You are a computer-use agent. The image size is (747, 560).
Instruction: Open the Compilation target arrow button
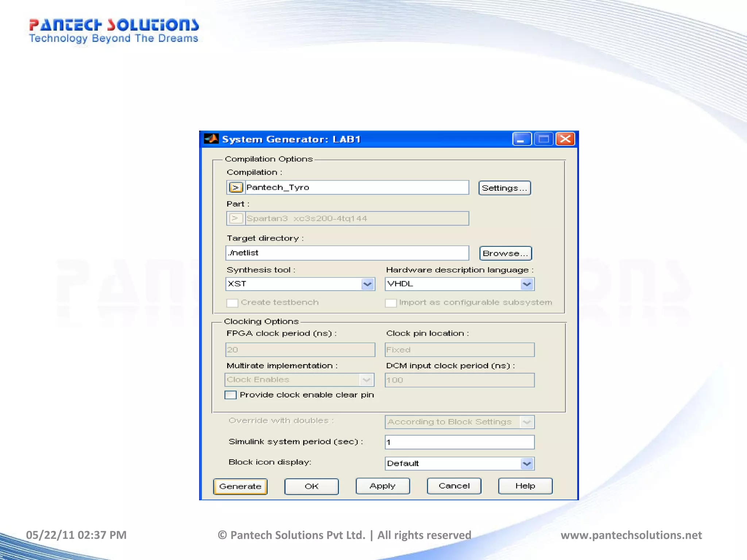[x=236, y=187]
